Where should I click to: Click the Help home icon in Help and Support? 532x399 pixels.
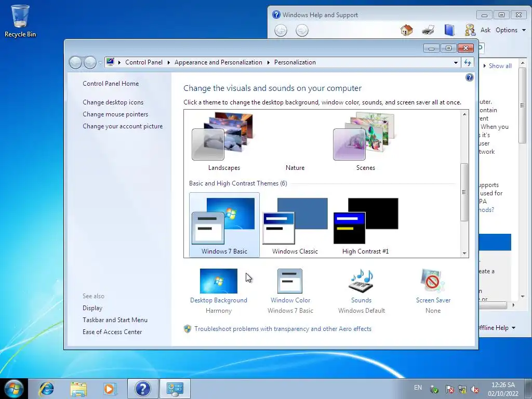point(406,30)
